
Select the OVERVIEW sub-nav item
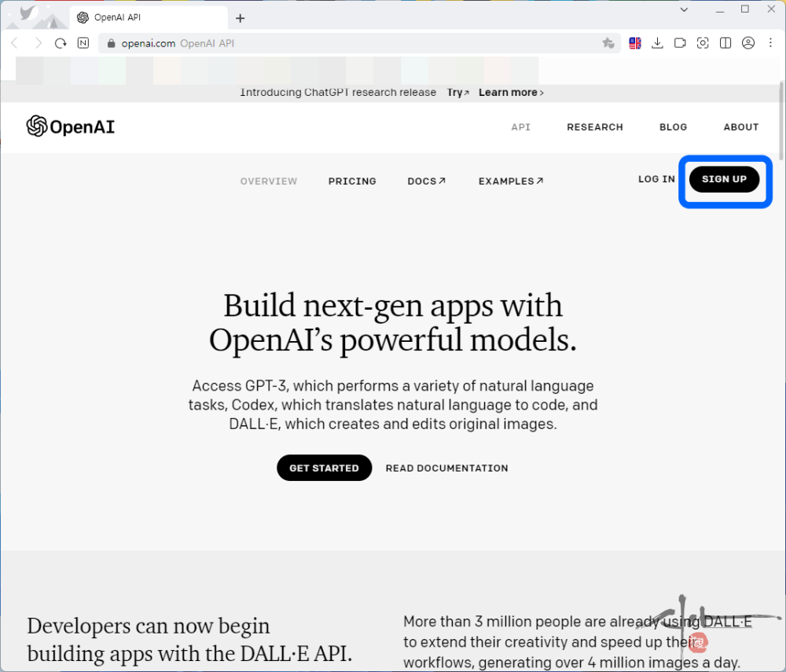[269, 182]
